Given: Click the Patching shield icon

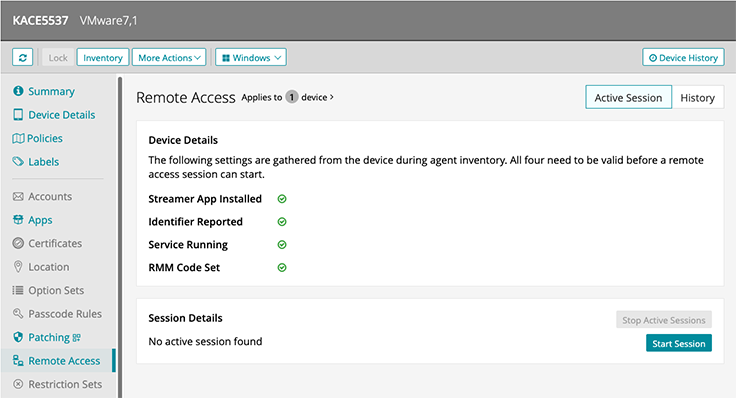Looking at the screenshot, I should 18,337.
